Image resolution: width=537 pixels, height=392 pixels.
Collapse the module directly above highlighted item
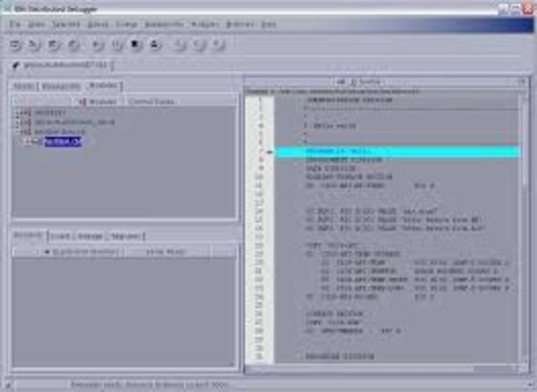(17, 132)
